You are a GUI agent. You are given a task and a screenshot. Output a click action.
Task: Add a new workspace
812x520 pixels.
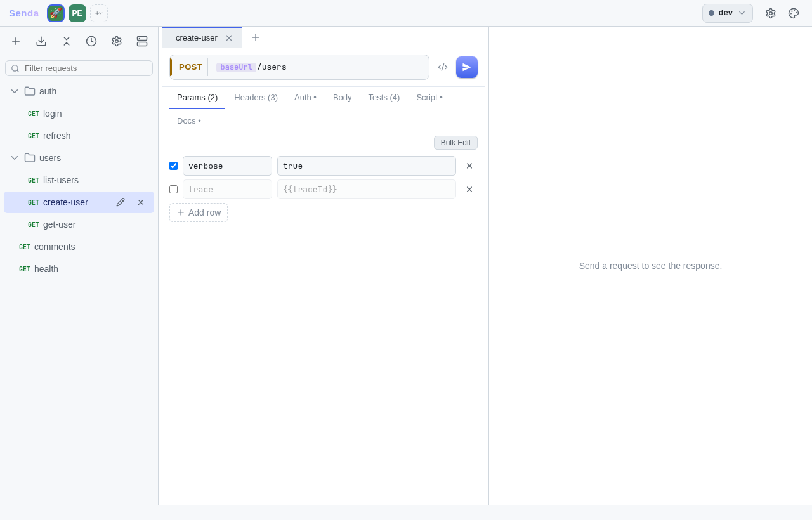99,13
